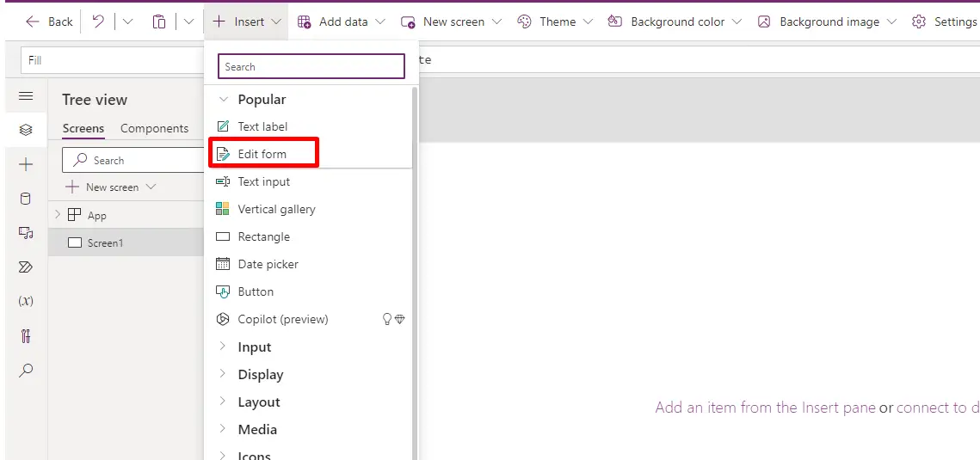Screen dimensions: 980x460
Task: Click the paste clipboard icon
Action: (159, 21)
